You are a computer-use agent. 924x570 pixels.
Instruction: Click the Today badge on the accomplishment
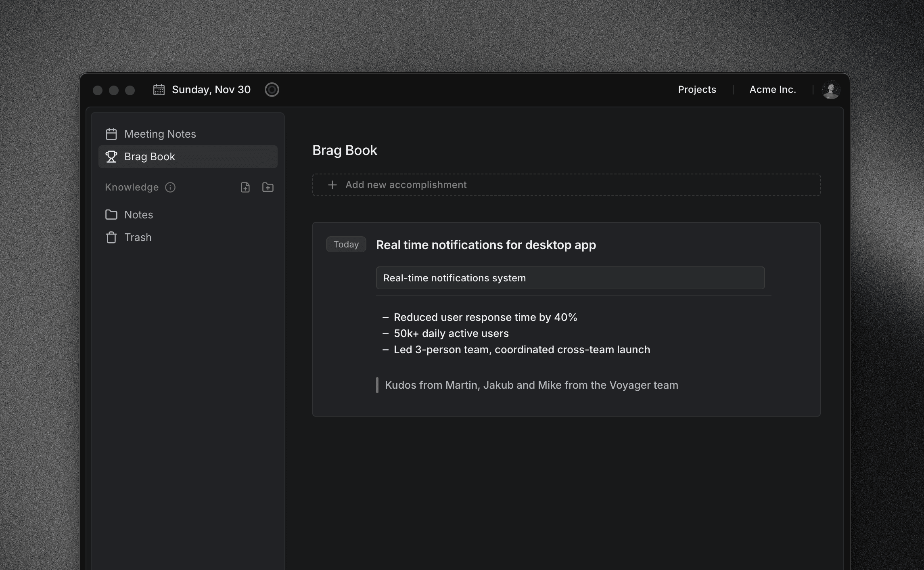(346, 244)
